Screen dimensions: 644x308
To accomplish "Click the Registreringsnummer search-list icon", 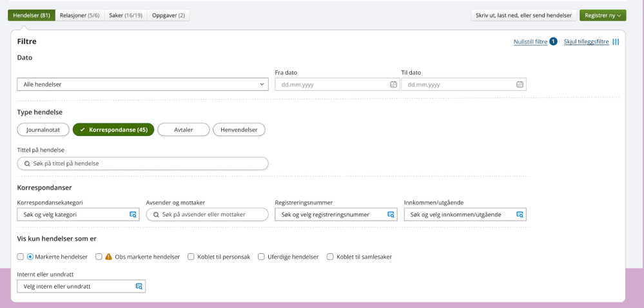I will coord(391,215).
